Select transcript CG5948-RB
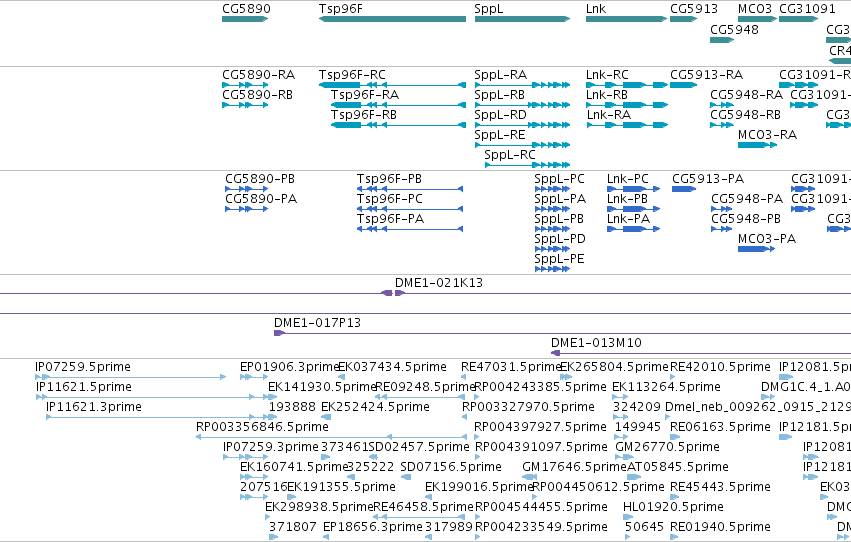The width and height of the screenshot is (851, 542). 722,125
